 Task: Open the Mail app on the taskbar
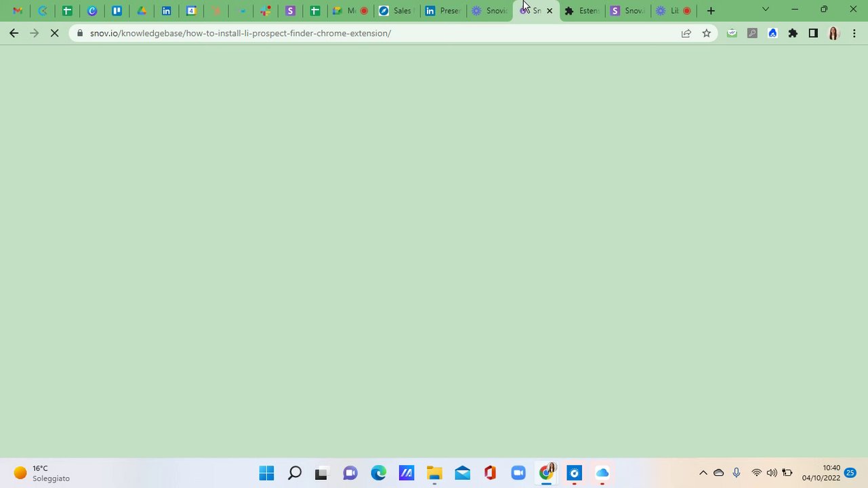(462, 473)
